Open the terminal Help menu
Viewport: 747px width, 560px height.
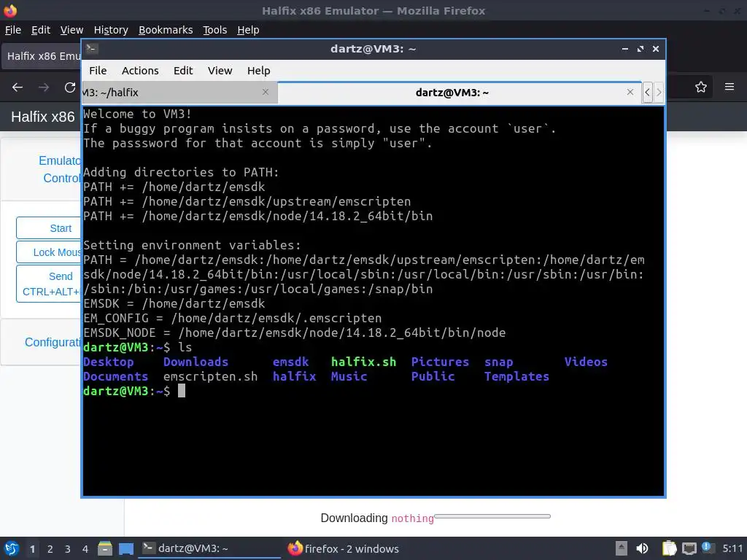(259, 71)
